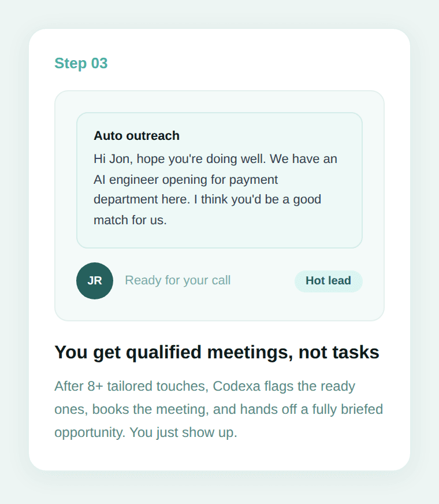Expand the Step 03 section

pyautogui.click(x=81, y=64)
